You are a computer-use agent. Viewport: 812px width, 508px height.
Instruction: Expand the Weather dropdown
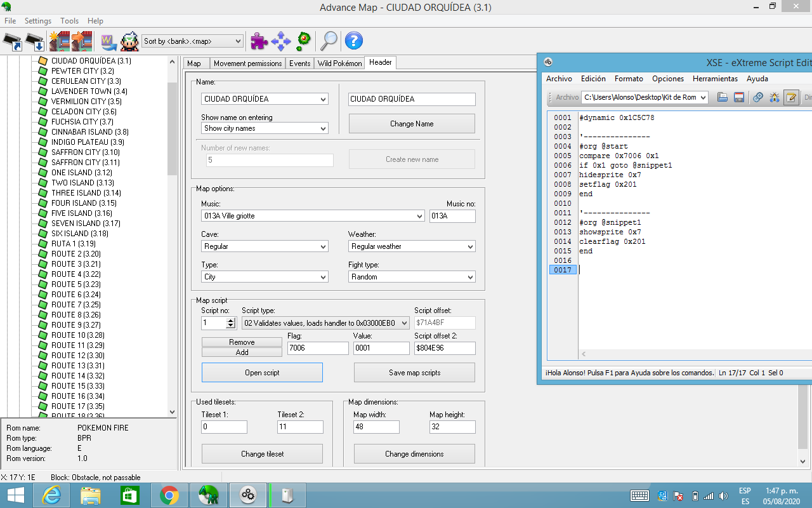click(x=412, y=246)
